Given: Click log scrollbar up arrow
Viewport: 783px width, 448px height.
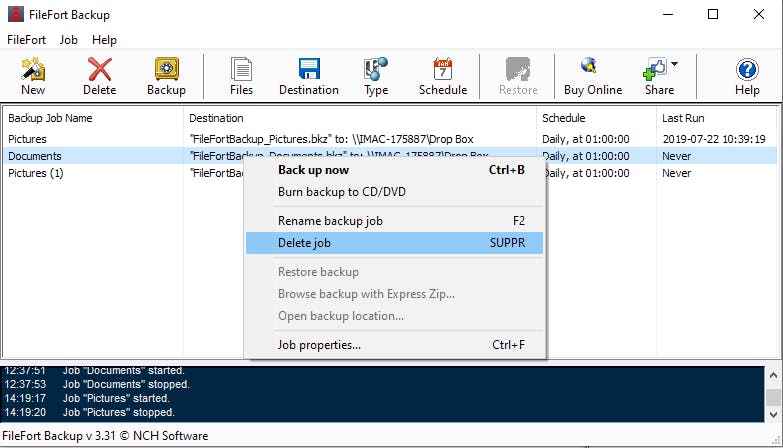Looking at the screenshot, I should pyautogui.click(x=773, y=375).
